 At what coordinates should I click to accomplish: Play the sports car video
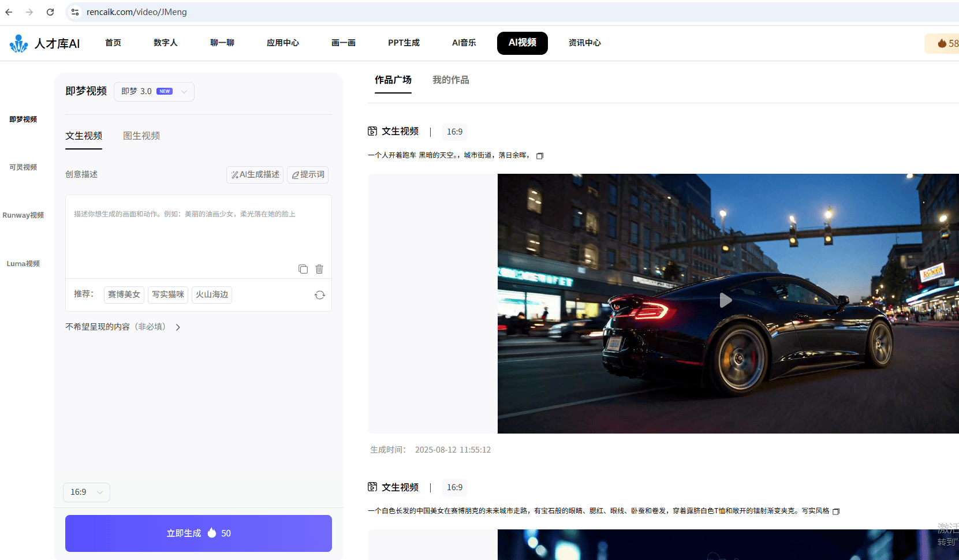pos(726,300)
